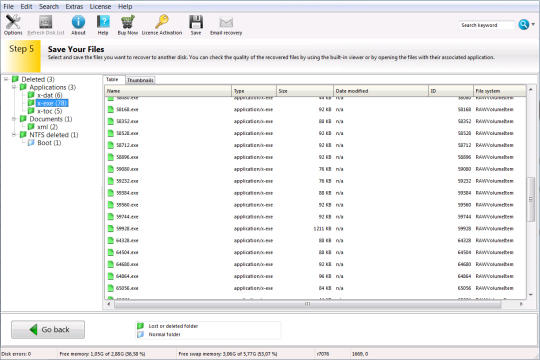Open the Extras menu

pyautogui.click(x=74, y=7)
